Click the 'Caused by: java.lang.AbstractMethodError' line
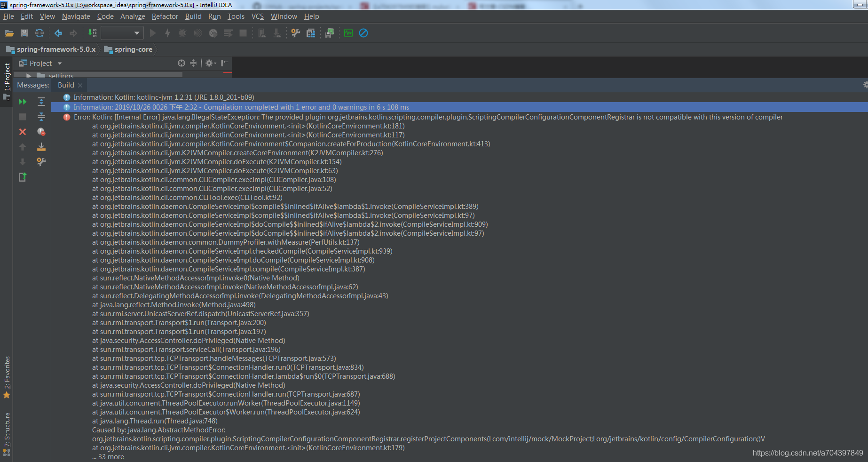Screen dimensions: 868x462 click(159, 430)
